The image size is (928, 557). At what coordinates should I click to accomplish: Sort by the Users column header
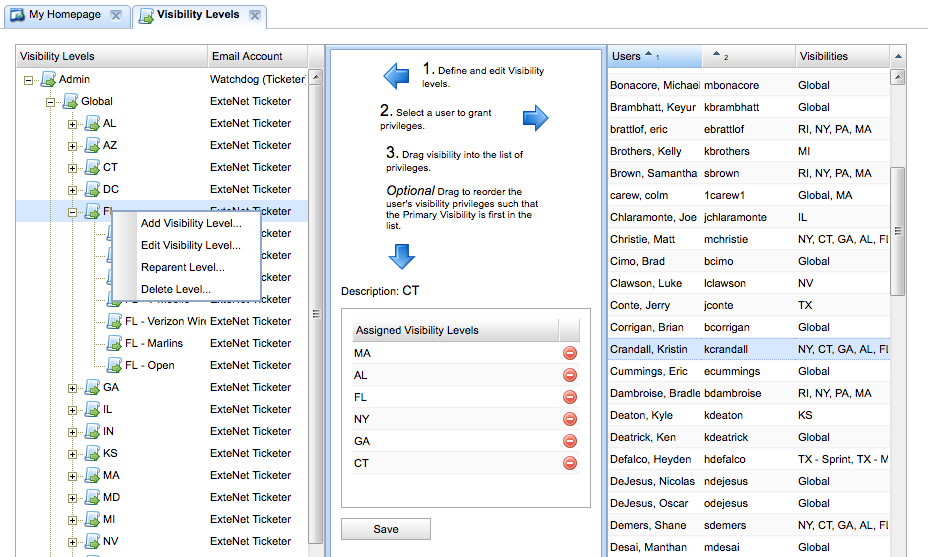[626, 56]
